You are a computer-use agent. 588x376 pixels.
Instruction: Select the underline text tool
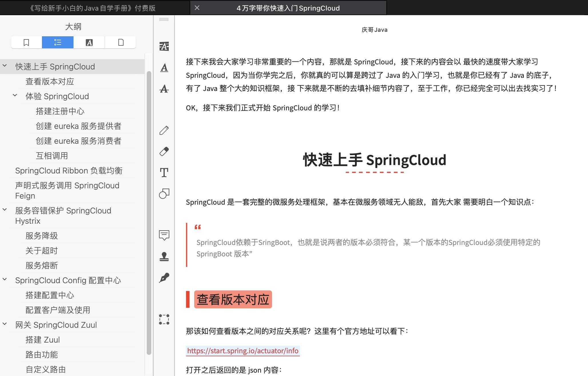(x=164, y=68)
